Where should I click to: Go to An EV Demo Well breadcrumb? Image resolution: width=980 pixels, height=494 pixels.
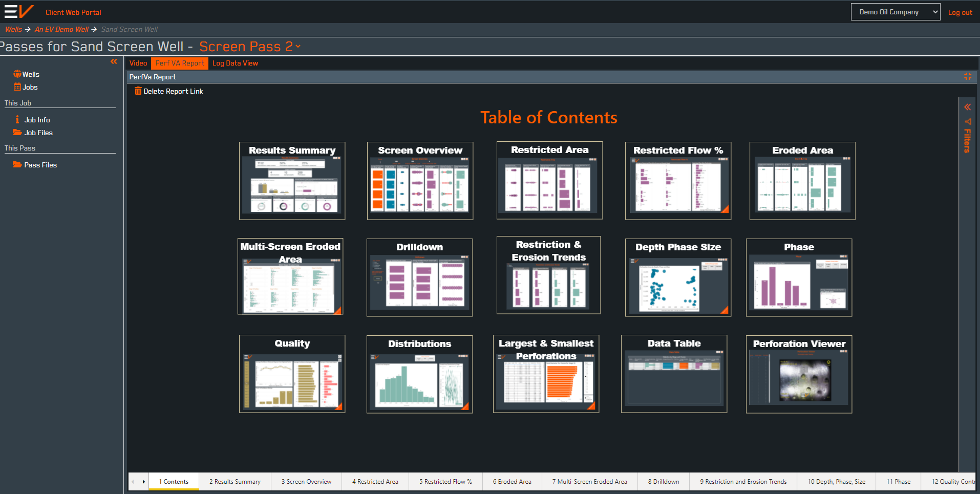pyautogui.click(x=61, y=29)
